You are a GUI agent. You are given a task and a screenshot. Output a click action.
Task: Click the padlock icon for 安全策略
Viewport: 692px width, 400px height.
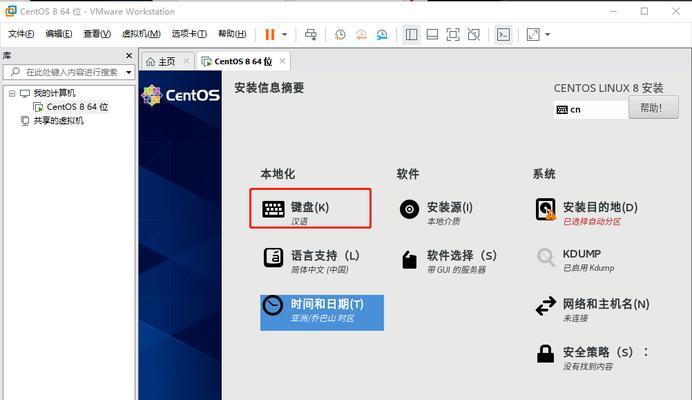(545, 354)
